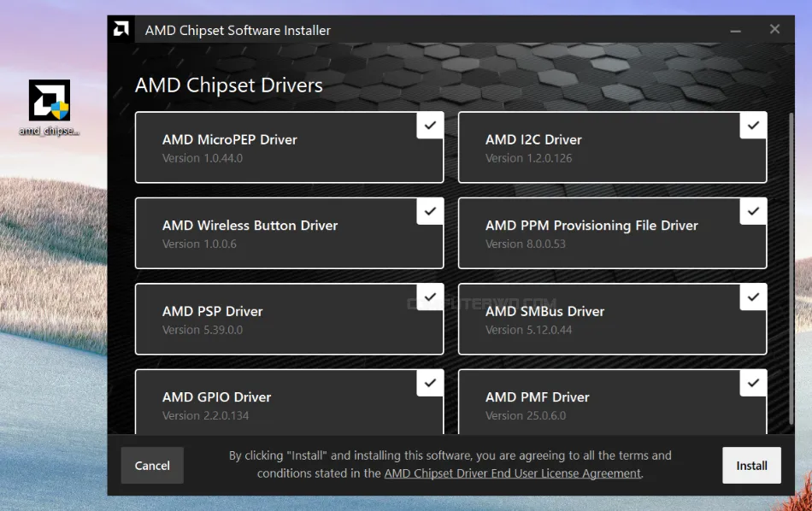Close the AMD Chipset Software Installer window
This screenshot has height=511, width=812.
point(774,29)
